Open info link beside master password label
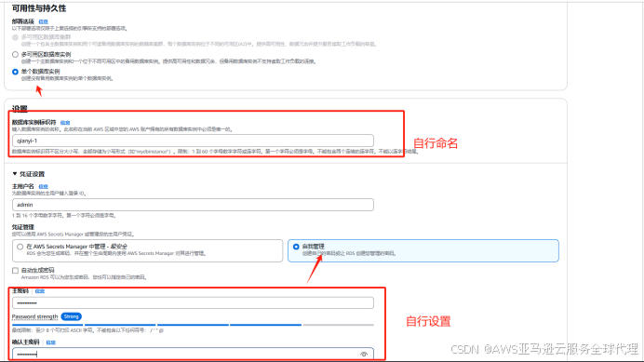The image size is (644, 362). pos(40,291)
